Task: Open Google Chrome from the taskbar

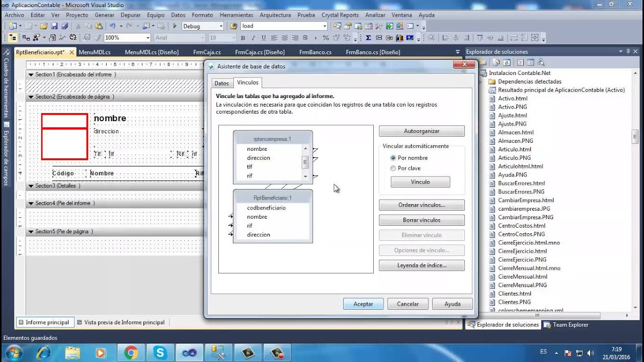Action: tap(131, 353)
